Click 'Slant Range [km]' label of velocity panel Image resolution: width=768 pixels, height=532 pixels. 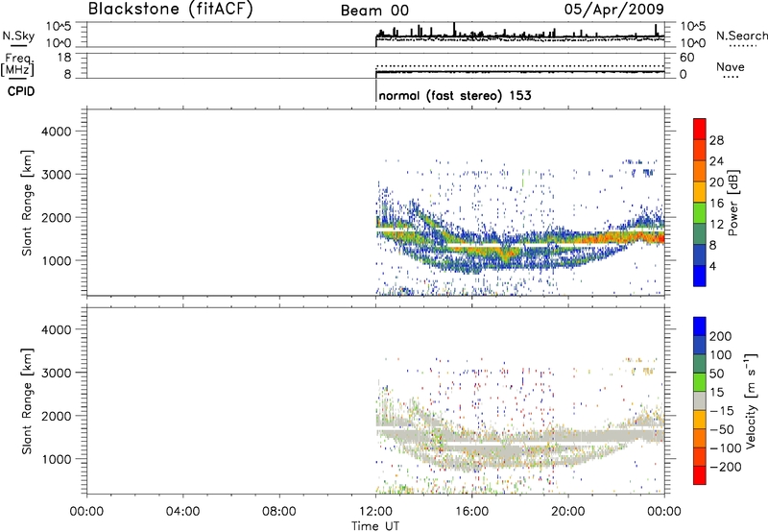click(27, 401)
